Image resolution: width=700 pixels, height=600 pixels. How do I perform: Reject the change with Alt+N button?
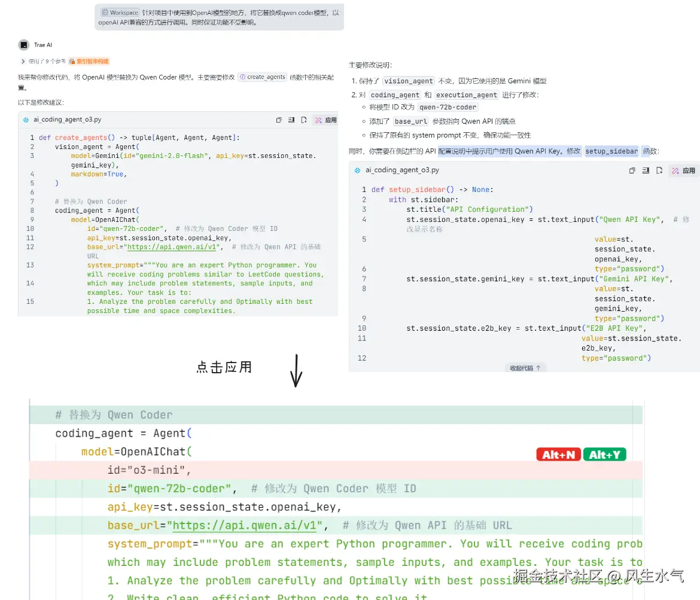(558, 455)
